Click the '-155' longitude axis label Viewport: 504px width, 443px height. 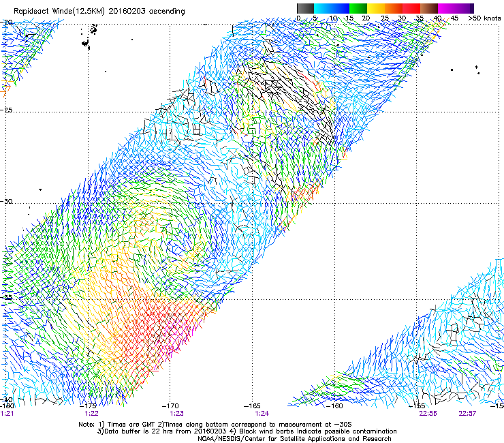[417, 406]
